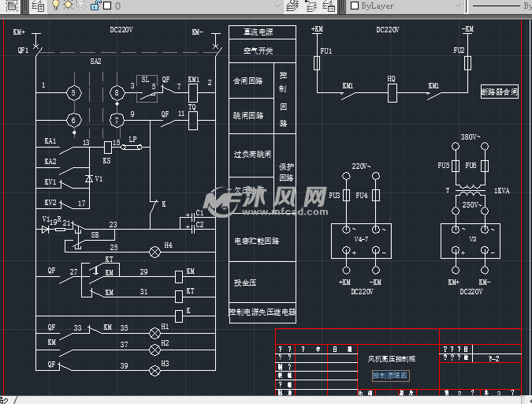532x404 pixels.
Task: Click the layer 0 white color box
Action: [x=106, y=6]
